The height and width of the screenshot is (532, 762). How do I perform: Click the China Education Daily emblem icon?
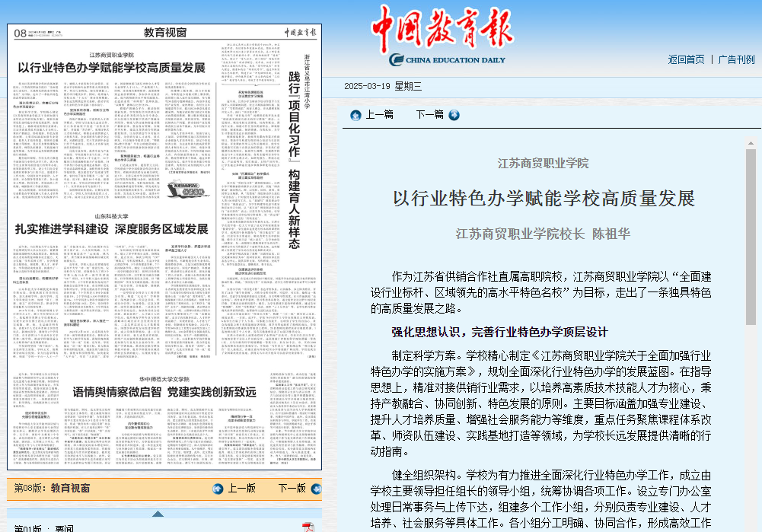(x=396, y=59)
